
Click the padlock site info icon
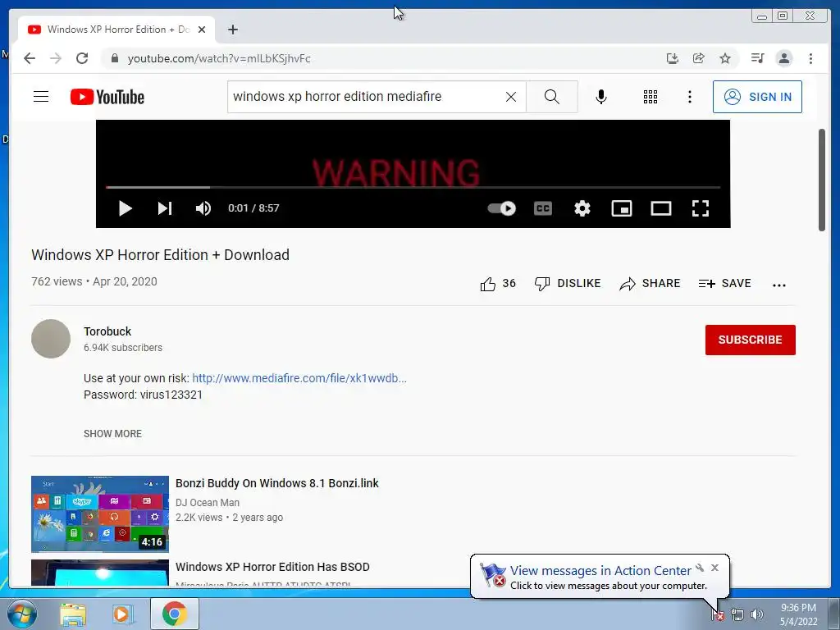coord(114,58)
